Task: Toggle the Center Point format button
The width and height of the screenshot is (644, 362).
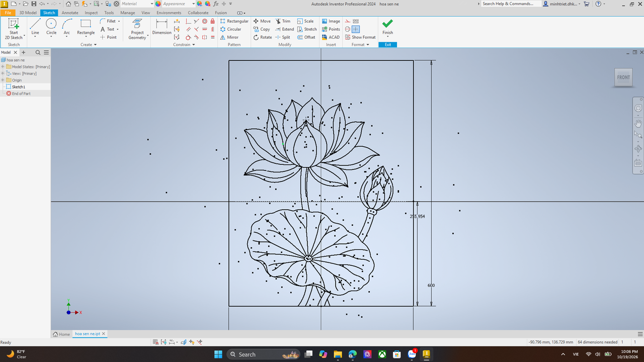Action: pyautogui.click(x=356, y=29)
